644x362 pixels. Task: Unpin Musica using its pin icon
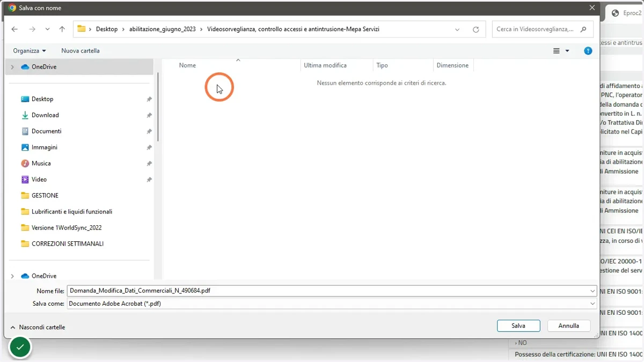point(149,164)
